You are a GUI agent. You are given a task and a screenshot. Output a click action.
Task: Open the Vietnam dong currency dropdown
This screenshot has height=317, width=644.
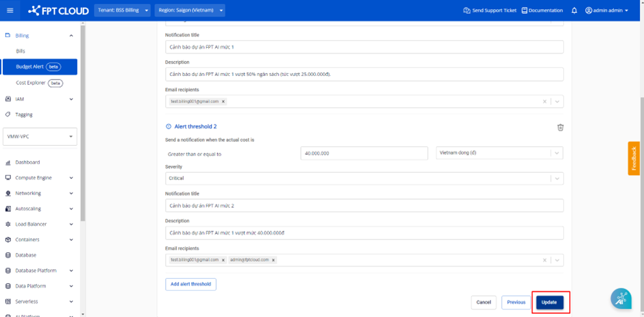coord(557,153)
